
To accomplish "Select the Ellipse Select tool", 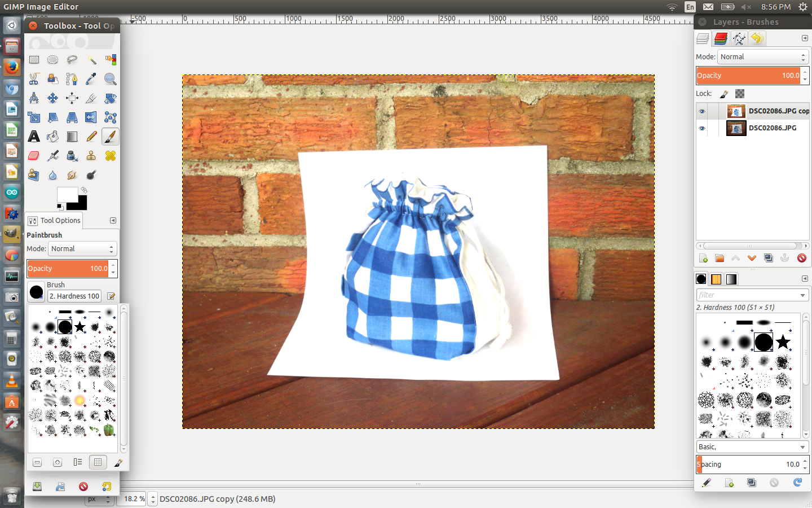I will 53,60.
